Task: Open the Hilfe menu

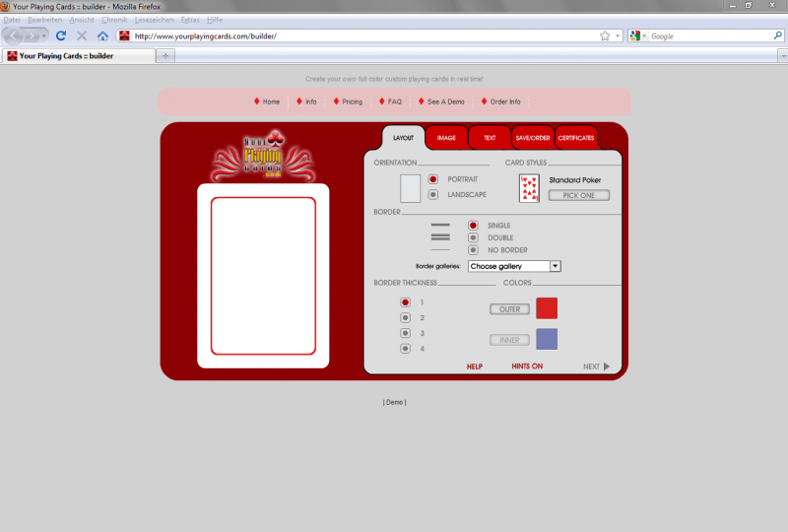Action: [x=214, y=20]
